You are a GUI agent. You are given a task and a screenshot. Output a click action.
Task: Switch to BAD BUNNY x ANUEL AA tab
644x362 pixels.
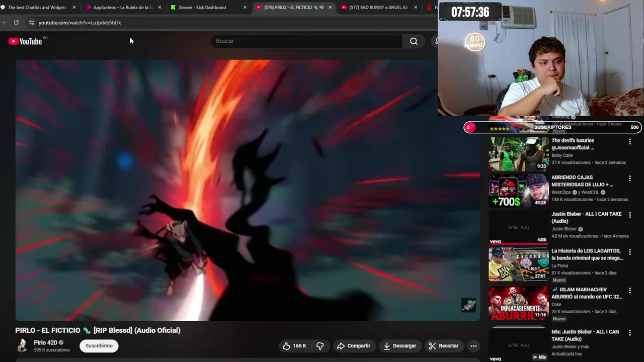coord(378,8)
